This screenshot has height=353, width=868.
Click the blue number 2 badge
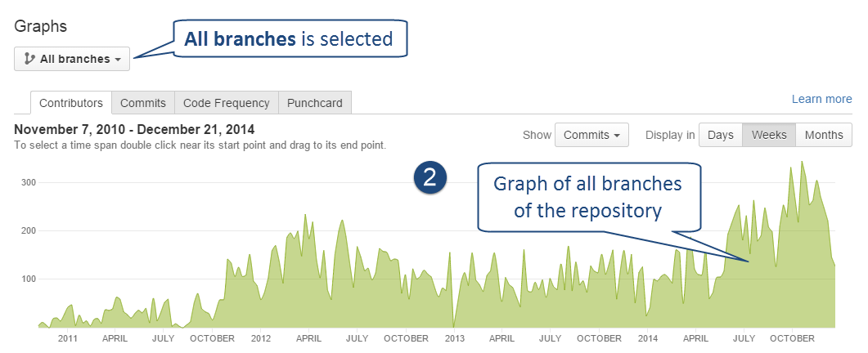(430, 178)
